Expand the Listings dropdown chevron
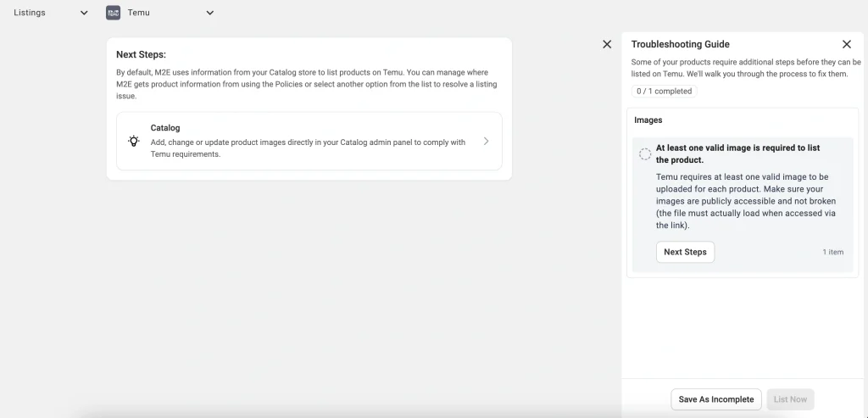Screen dimensions: 868x418 pyautogui.click(x=83, y=13)
